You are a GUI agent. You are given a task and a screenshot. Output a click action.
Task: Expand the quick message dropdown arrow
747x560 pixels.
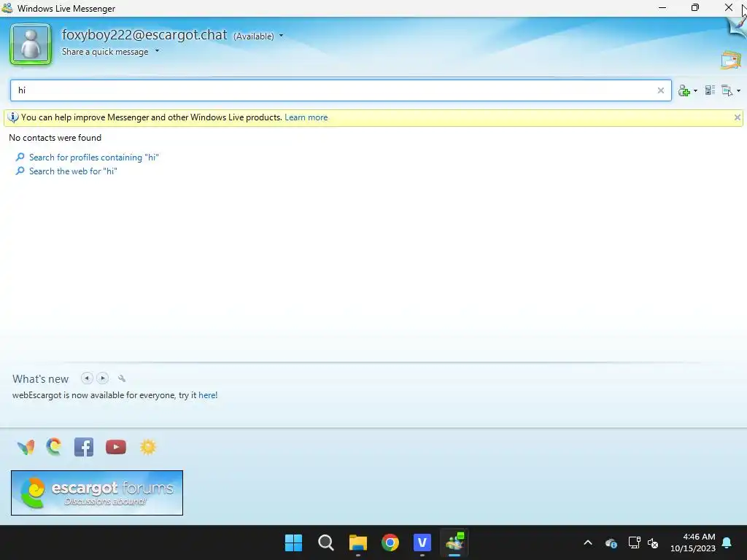158,51
